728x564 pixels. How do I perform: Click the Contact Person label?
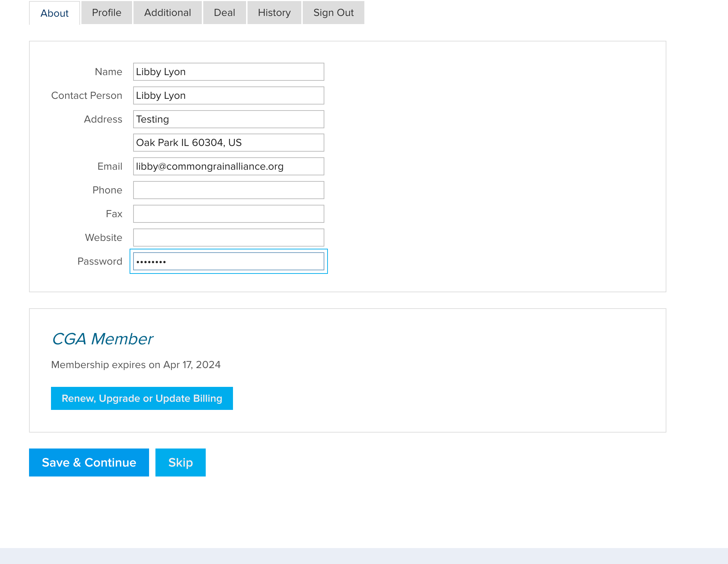pos(87,96)
